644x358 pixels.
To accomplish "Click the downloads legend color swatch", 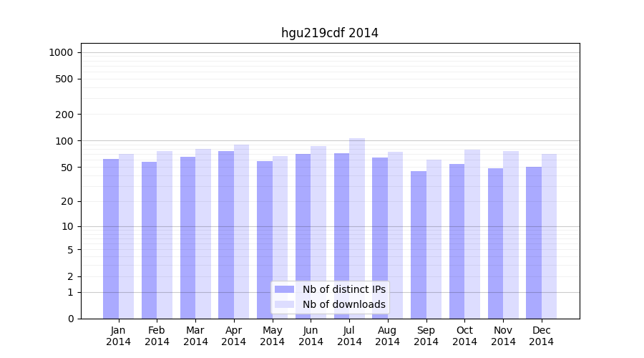I will pyautogui.click(x=284, y=304).
